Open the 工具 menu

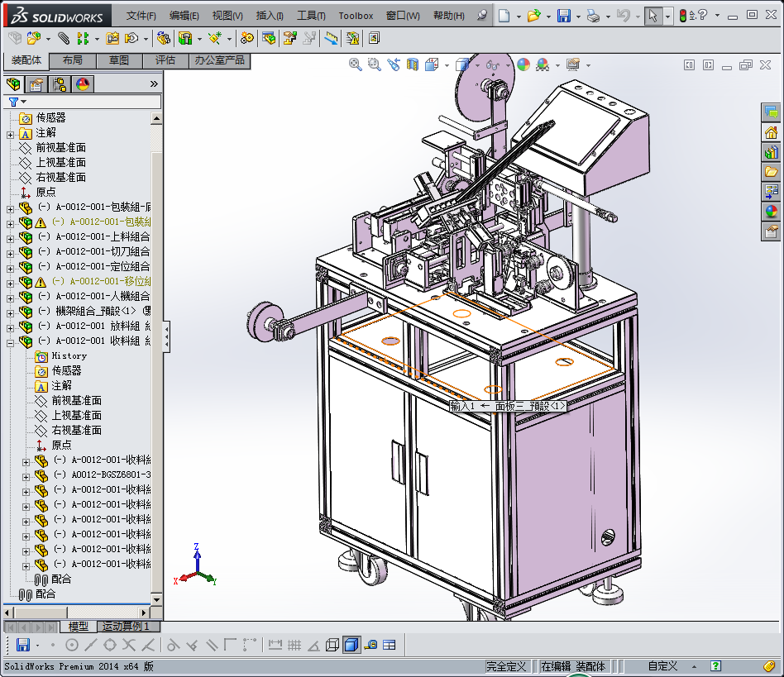point(311,16)
